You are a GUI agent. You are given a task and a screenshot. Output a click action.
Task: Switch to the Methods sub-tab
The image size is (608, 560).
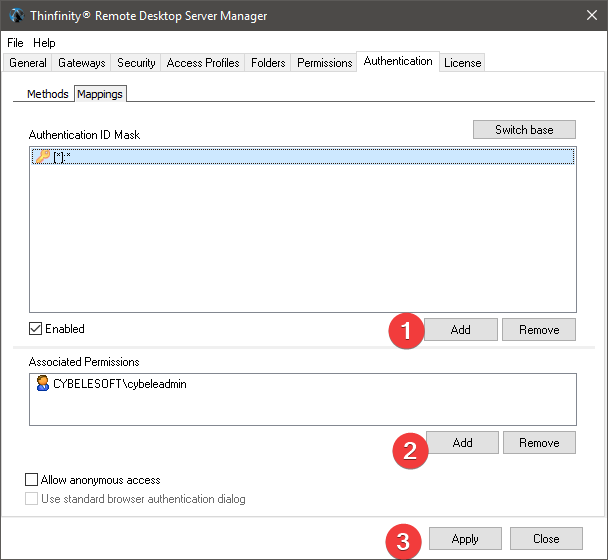pos(47,94)
